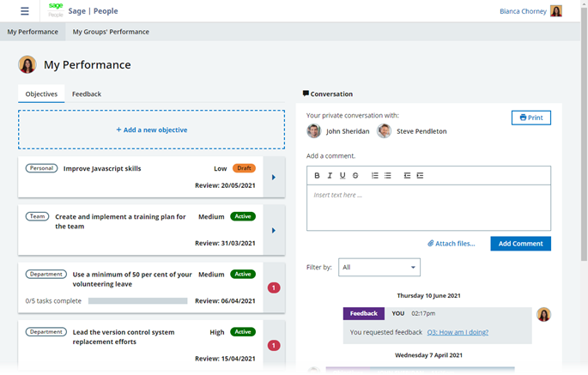
Task: Click into the comment text box
Action: coord(428,208)
